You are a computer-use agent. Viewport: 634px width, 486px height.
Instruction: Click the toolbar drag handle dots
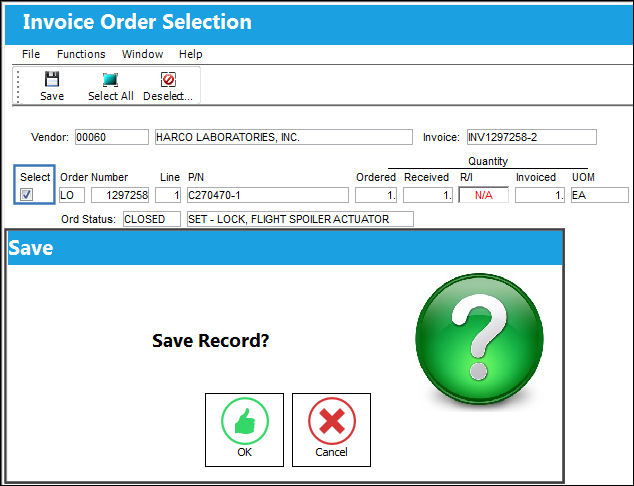18,86
